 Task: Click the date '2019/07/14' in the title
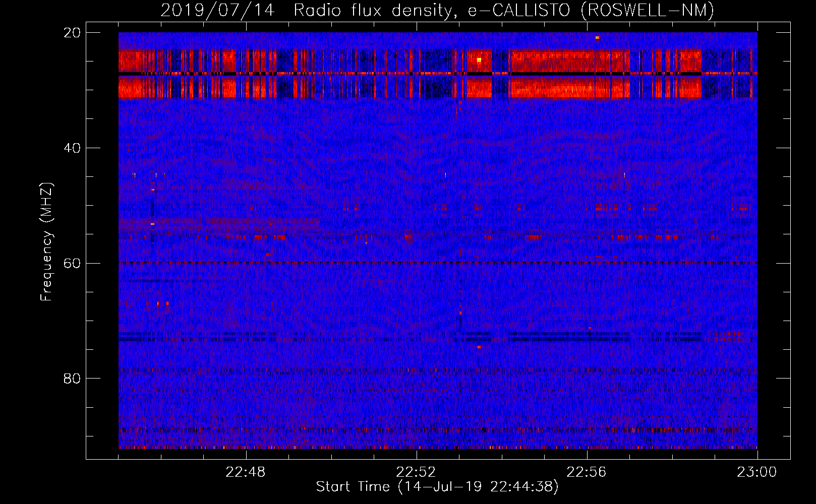tap(218, 11)
